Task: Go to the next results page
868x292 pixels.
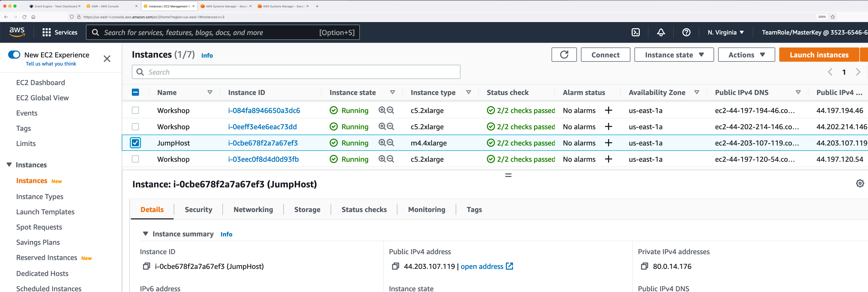Action: click(858, 72)
